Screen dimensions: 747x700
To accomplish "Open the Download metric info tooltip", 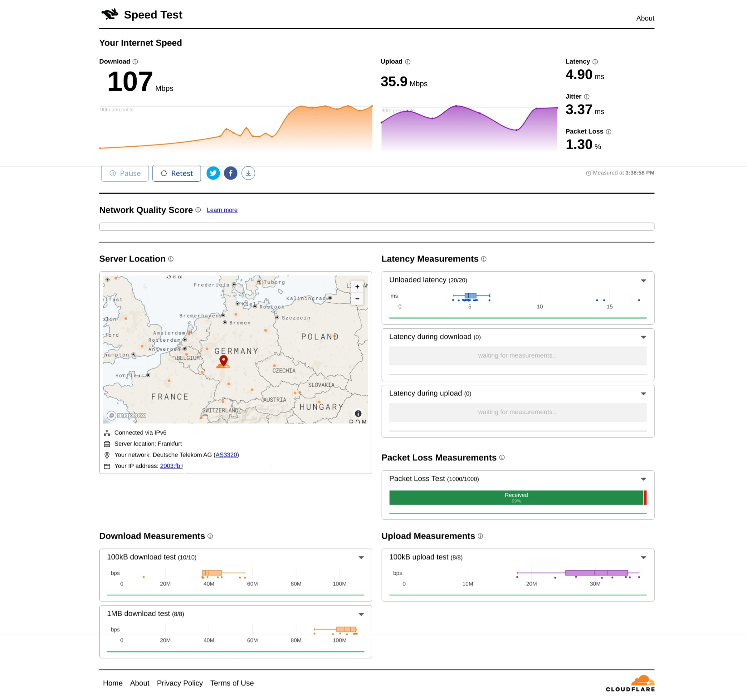I will point(136,62).
